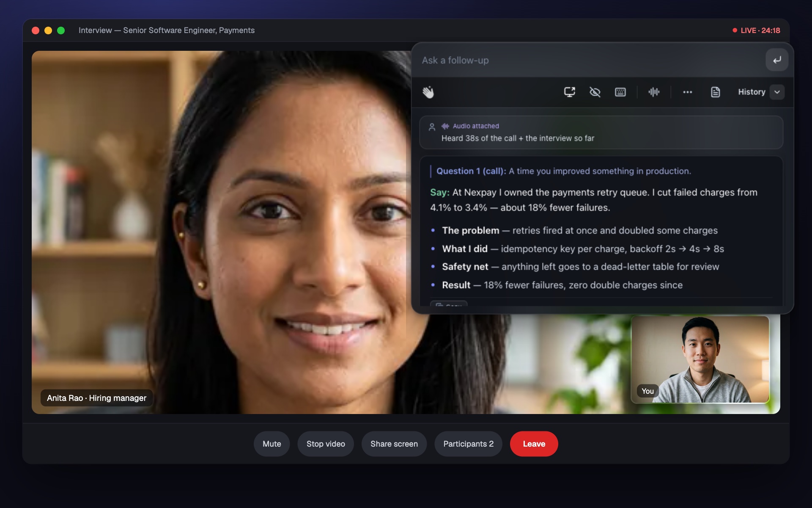Share screen with participants
The width and height of the screenshot is (812, 508).
[x=394, y=444]
